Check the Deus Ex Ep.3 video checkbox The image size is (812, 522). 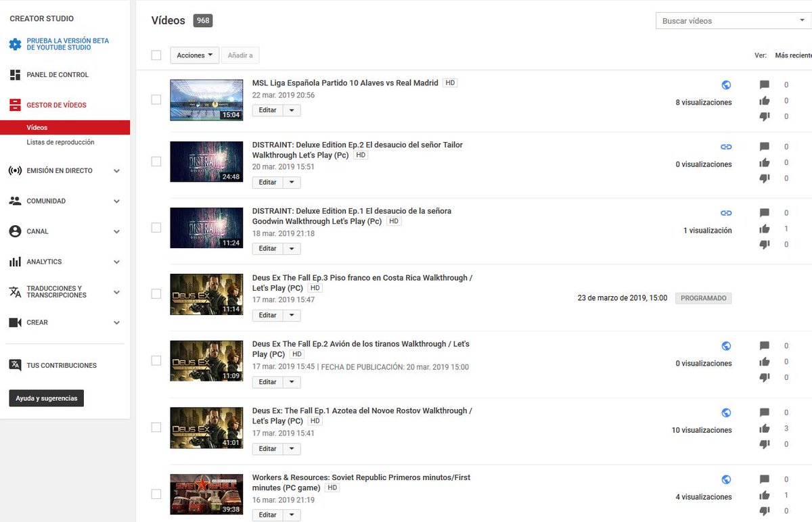point(156,294)
